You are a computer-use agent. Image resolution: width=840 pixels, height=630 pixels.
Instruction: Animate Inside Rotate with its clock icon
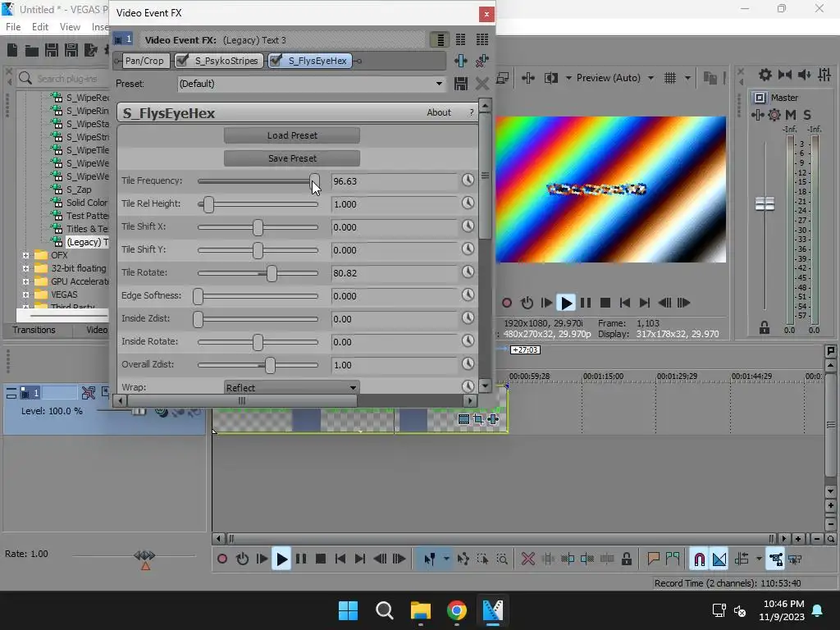click(468, 341)
